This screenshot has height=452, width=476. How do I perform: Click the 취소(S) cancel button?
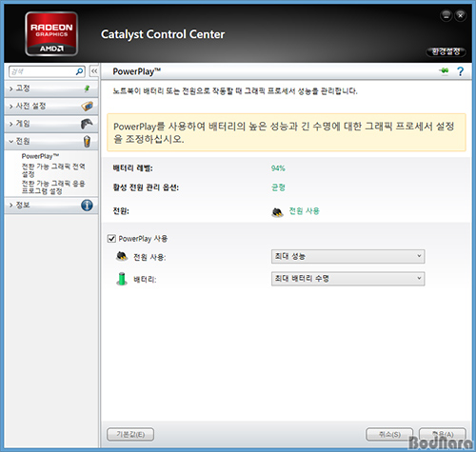[x=389, y=434]
